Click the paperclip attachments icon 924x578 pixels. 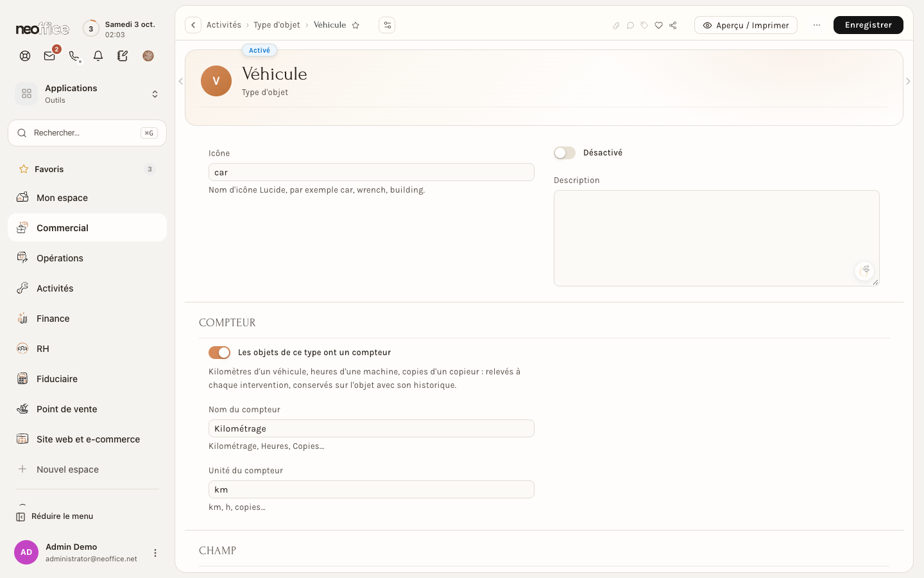point(616,26)
